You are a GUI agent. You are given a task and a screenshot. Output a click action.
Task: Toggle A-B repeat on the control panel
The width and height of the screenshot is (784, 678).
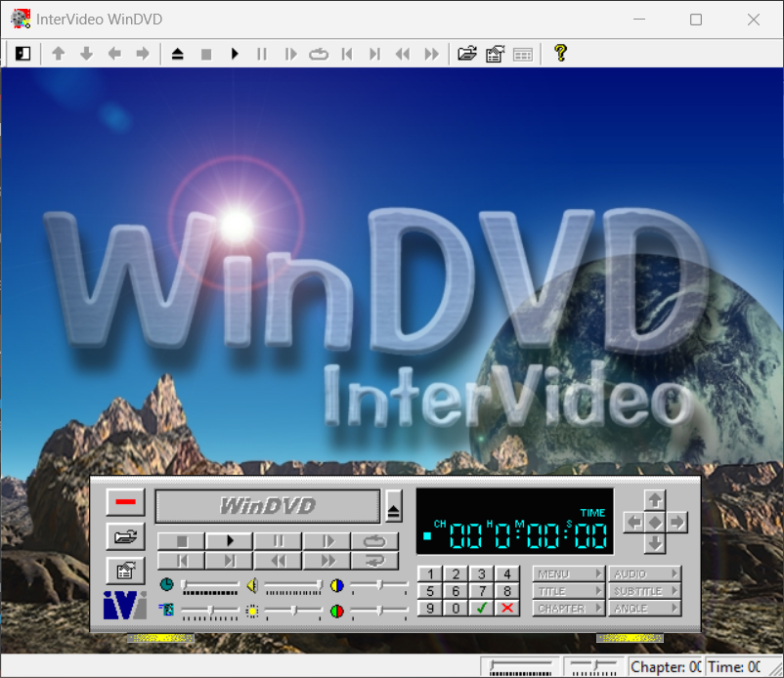[x=375, y=561]
